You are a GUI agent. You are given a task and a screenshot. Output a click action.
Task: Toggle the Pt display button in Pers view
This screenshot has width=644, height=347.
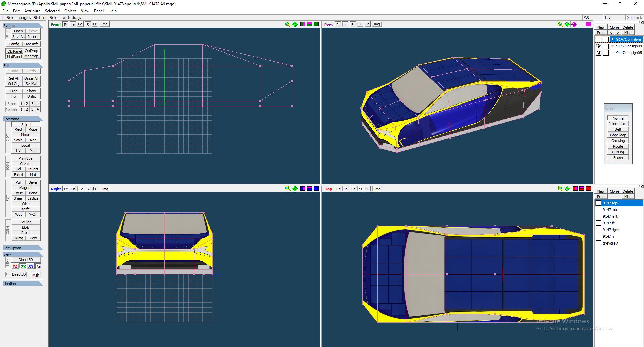[x=338, y=24]
